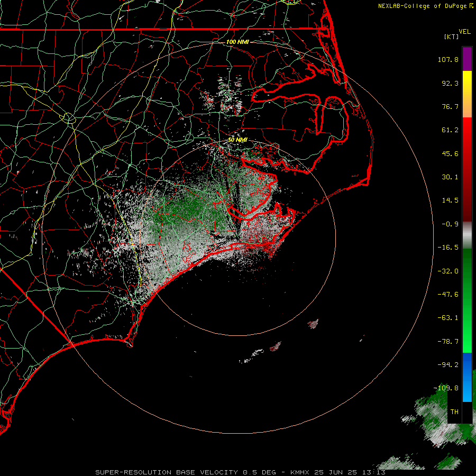Click the -63.1 velocity scale value
Viewport: 476px width, 476px height.
[x=448, y=318]
